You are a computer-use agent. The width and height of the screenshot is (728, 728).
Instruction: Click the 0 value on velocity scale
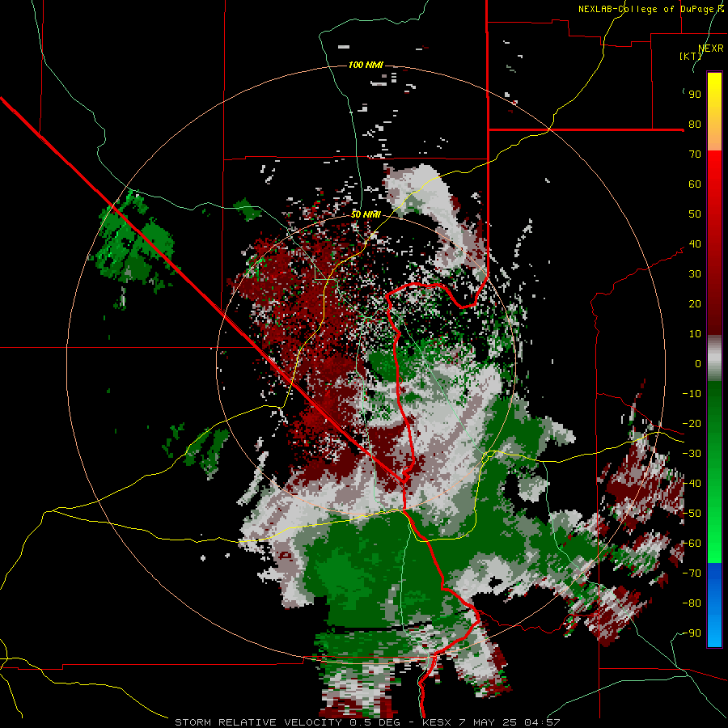698,364
